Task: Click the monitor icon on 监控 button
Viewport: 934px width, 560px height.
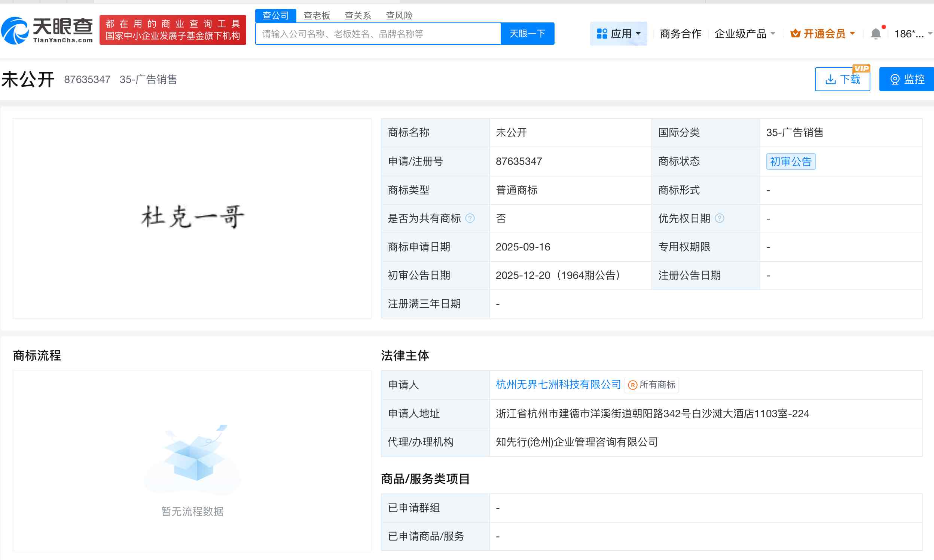Action: coord(895,79)
